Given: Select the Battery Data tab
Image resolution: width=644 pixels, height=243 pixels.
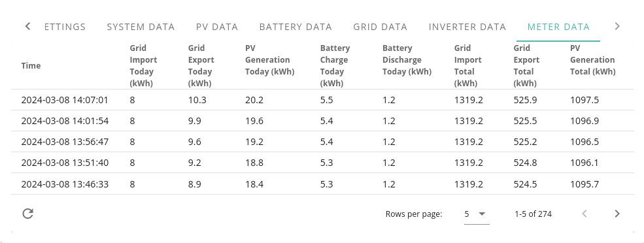Looking at the screenshot, I should [x=296, y=27].
